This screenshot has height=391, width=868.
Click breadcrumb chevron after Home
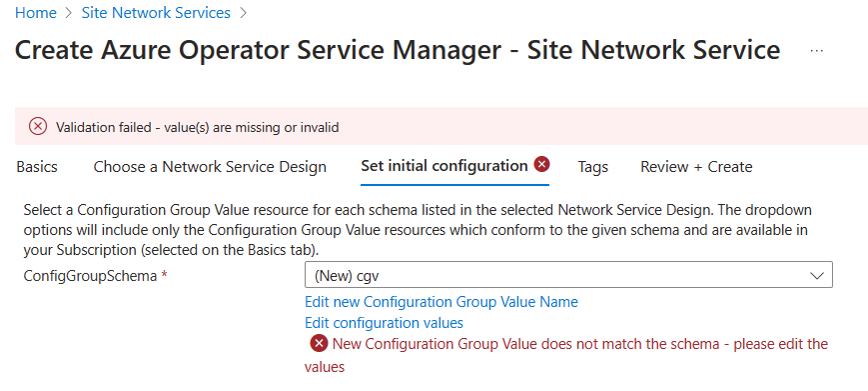pos(69,13)
